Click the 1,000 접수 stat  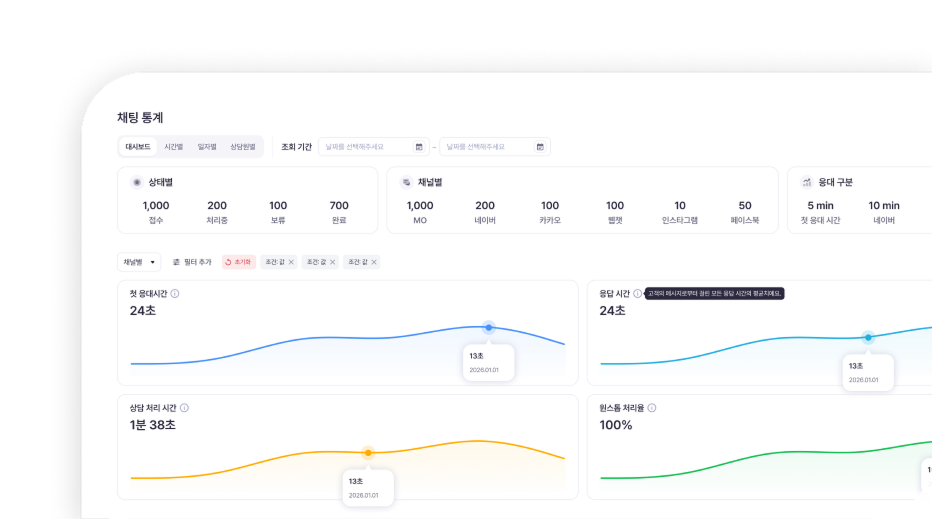156,212
